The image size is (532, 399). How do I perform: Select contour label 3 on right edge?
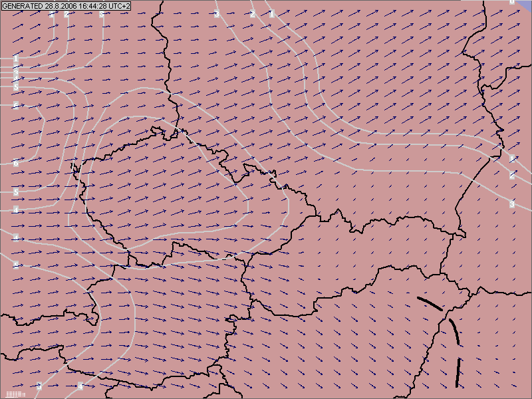click(512, 203)
